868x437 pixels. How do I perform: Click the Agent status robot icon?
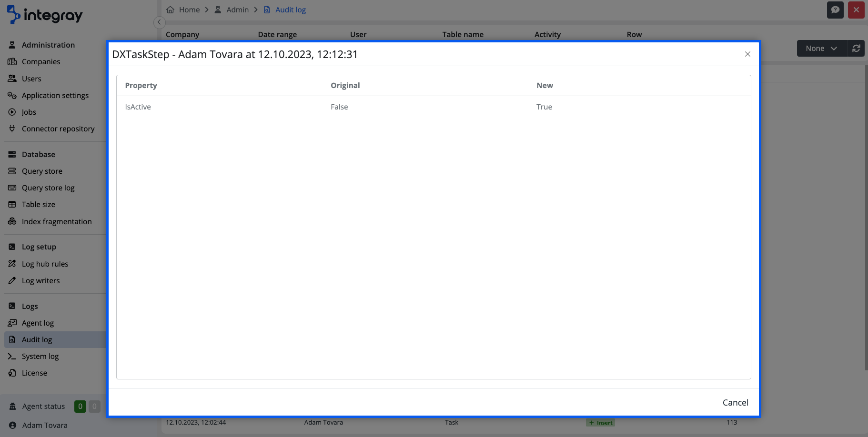click(x=13, y=406)
